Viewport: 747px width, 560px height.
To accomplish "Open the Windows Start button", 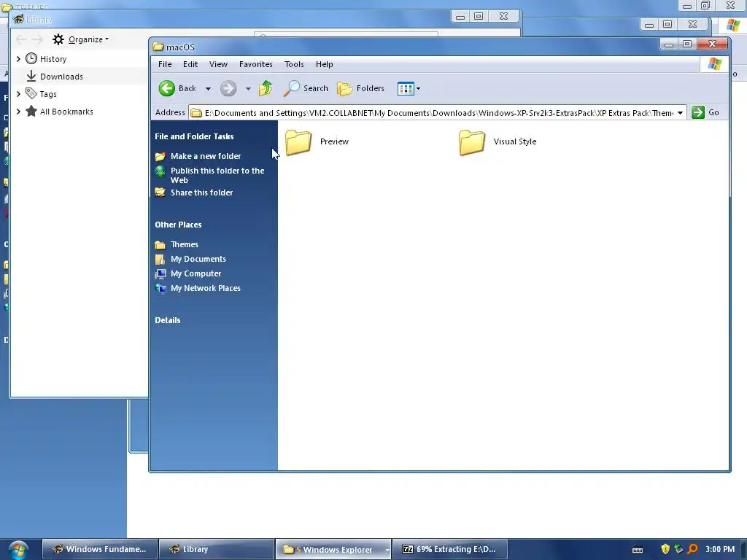I will coord(18,550).
